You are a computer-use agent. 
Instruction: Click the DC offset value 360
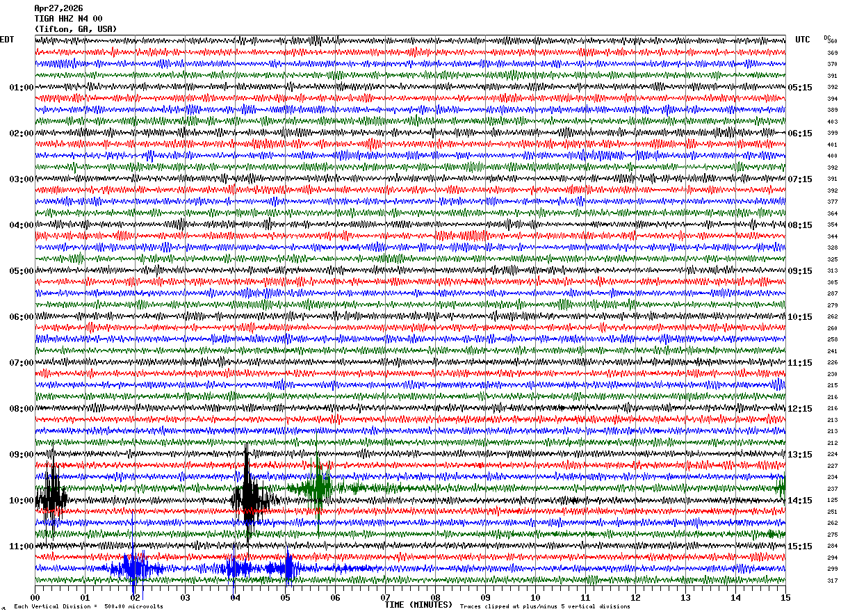point(832,42)
